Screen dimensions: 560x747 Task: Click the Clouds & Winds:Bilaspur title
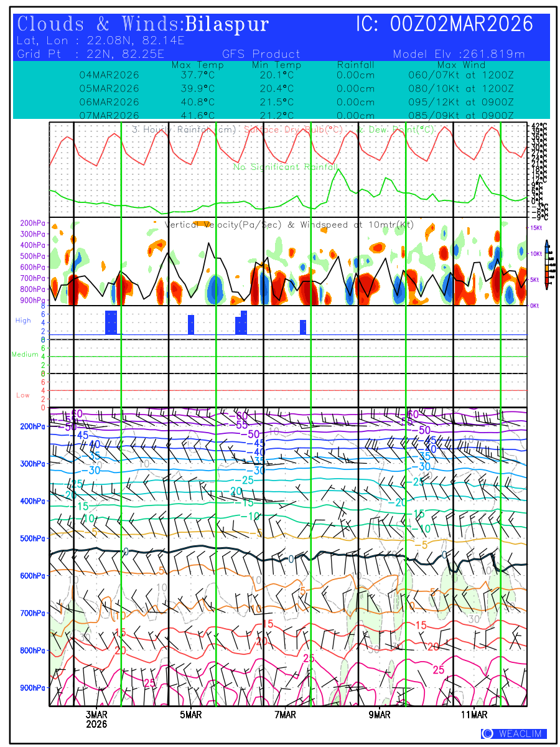point(143,25)
